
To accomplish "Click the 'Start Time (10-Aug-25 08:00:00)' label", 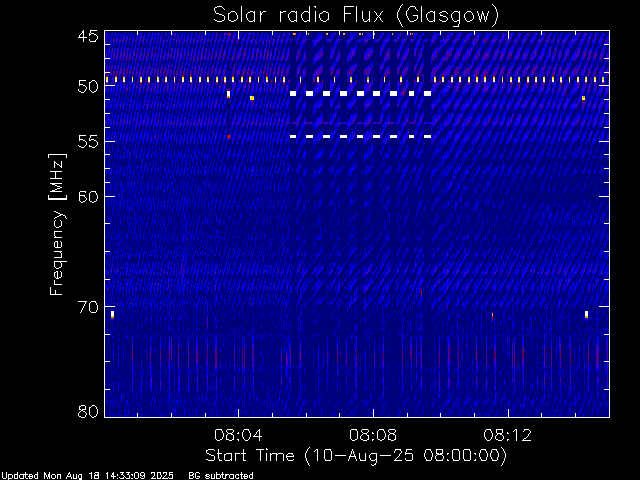I will point(356,456).
